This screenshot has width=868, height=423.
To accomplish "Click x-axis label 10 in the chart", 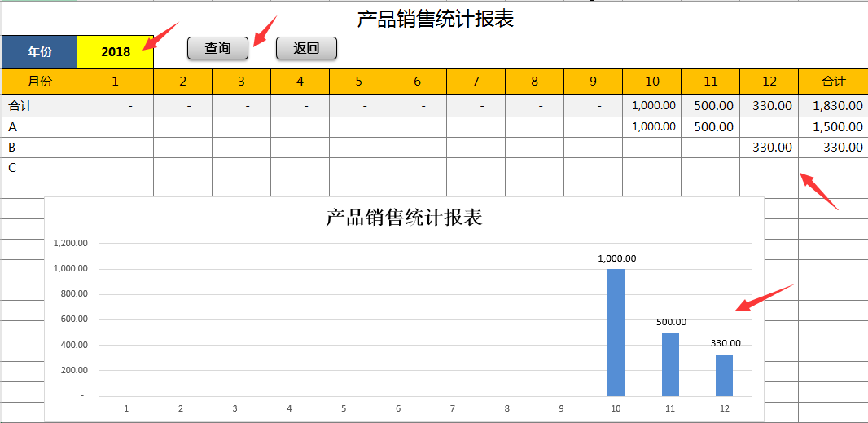I will (616, 408).
